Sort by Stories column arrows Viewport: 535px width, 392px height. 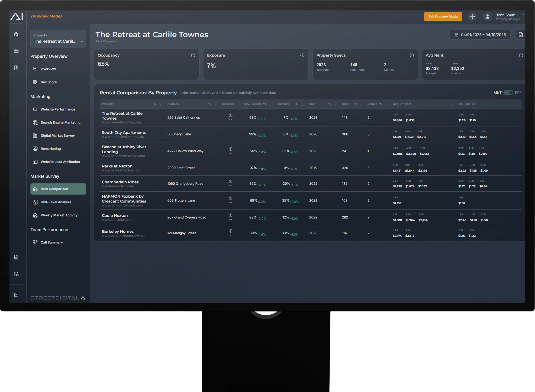pyautogui.click(x=381, y=104)
